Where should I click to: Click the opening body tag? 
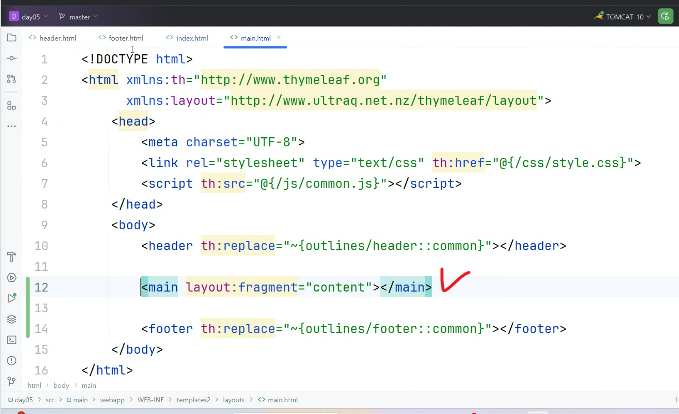[133, 225]
